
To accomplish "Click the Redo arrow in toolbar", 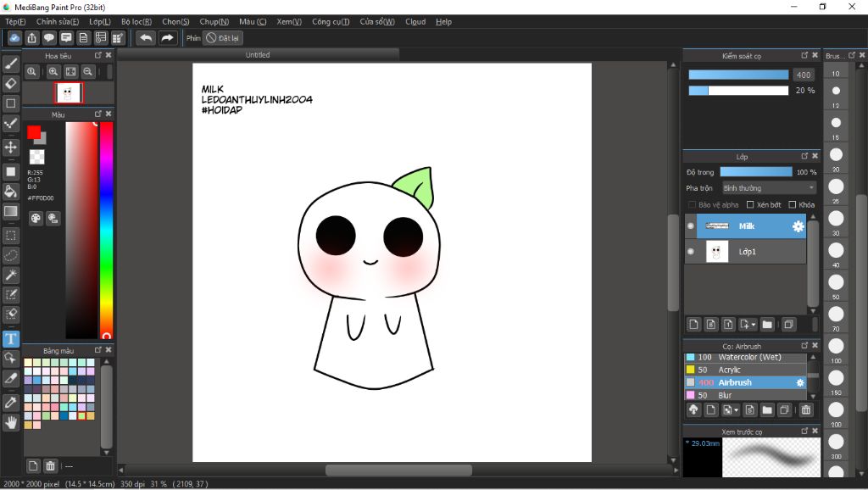I will pos(167,37).
